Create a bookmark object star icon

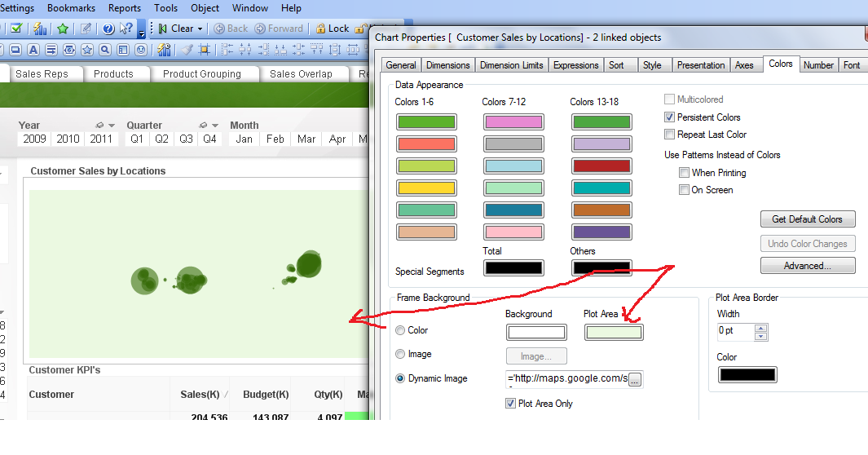[x=87, y=50]
